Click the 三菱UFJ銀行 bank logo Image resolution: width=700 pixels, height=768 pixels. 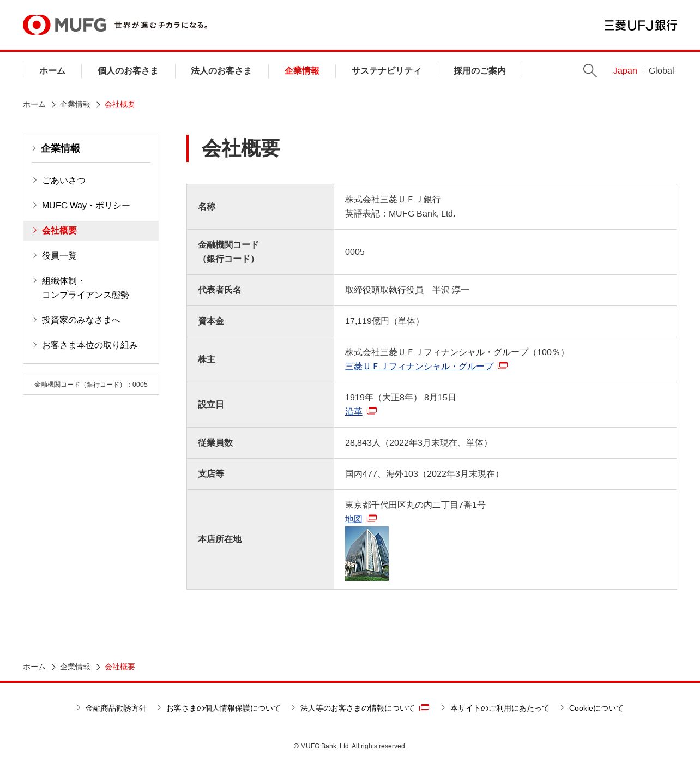(x=641, y=25)
